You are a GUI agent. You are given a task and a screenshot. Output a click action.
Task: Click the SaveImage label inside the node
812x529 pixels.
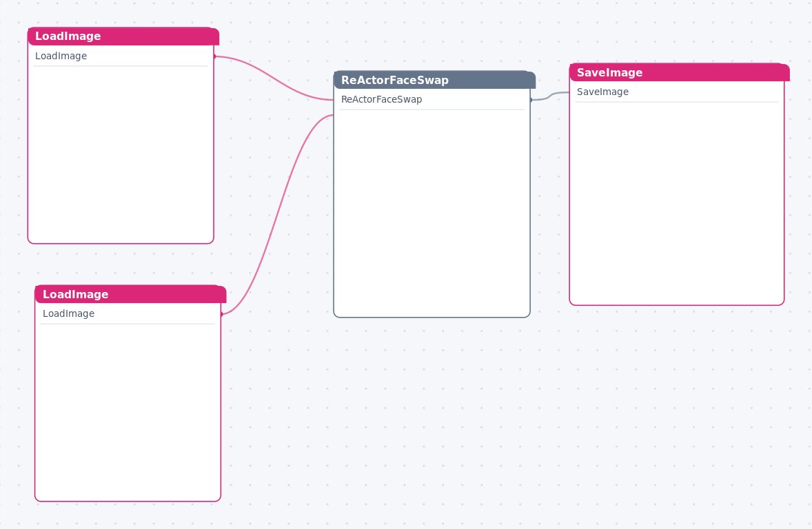(x=602, y=92)
